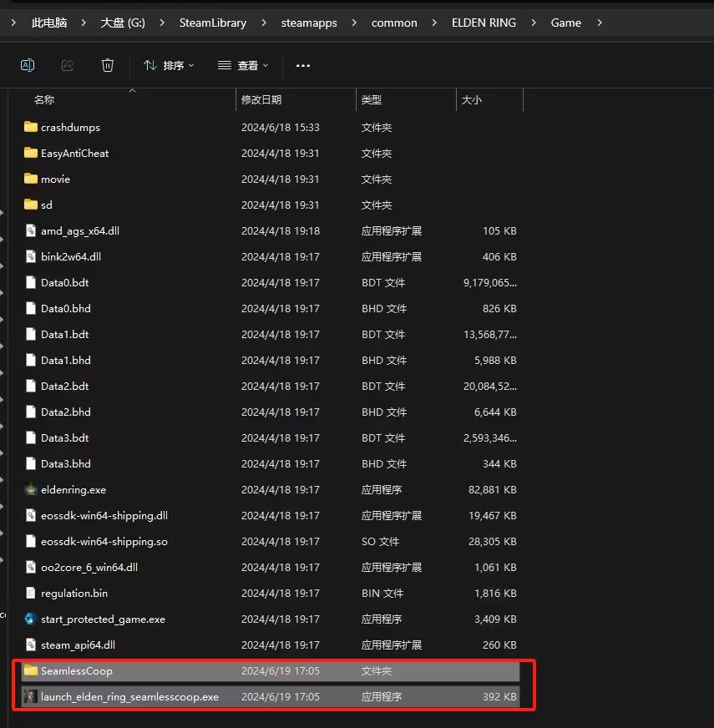Select the Data3.bhd file icon

[x=31, y=464]
